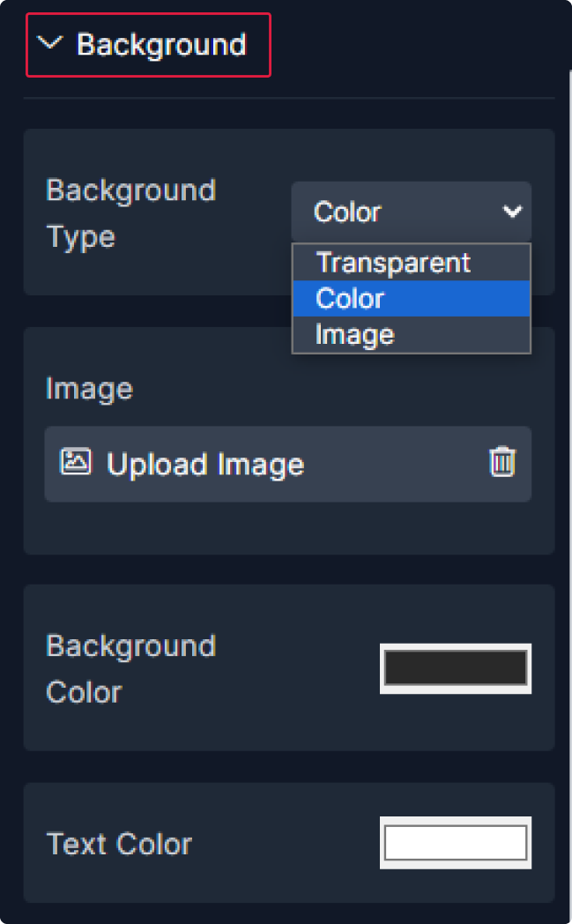Click the Background Type label text
This screenshot has width=572, height=924.
[130, 213]
